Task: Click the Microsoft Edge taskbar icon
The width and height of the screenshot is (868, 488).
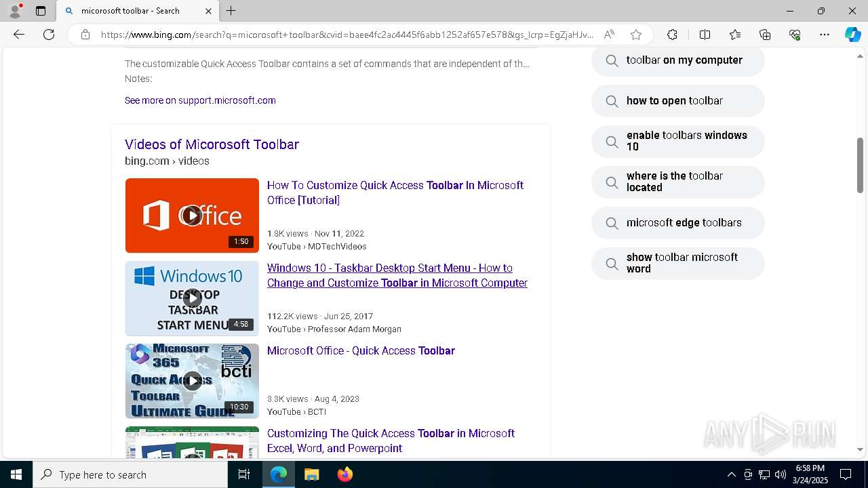Action: click(279, 474)
